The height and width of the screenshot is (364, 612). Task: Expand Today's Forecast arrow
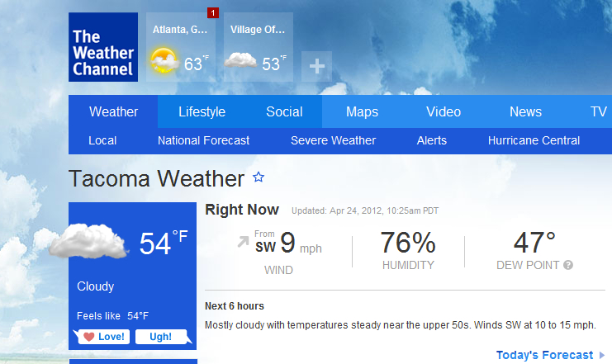[x=602, y=356]
